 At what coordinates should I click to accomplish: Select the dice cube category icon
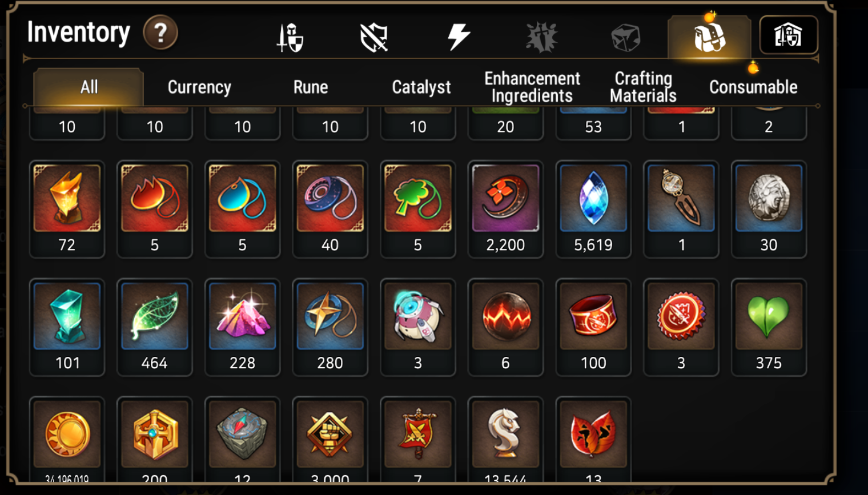point(625,38)
